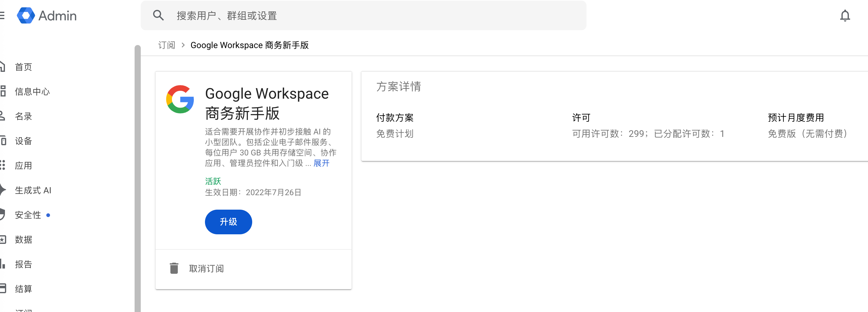Click the 许可 column label

(581, 117)
